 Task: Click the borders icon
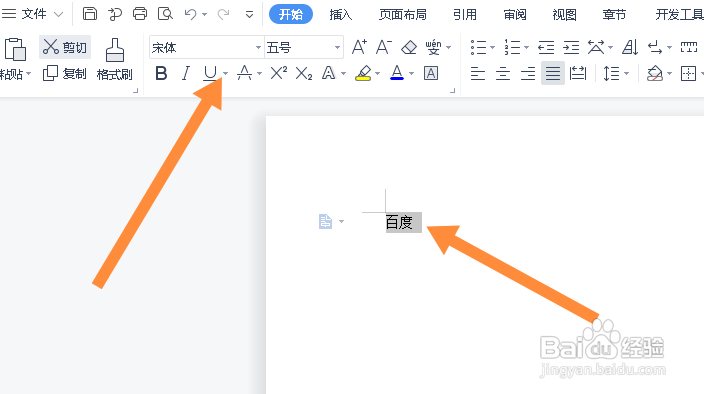coord(688,73)
